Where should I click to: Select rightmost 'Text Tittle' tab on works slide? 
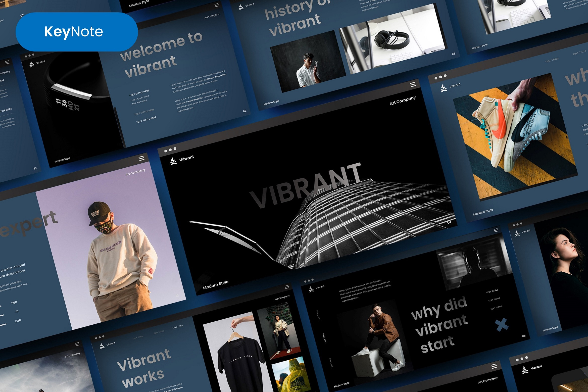click(177, 327)
